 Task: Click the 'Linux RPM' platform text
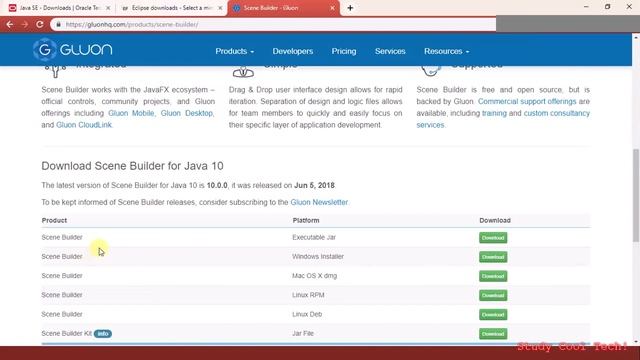click(x=308, y=295)
